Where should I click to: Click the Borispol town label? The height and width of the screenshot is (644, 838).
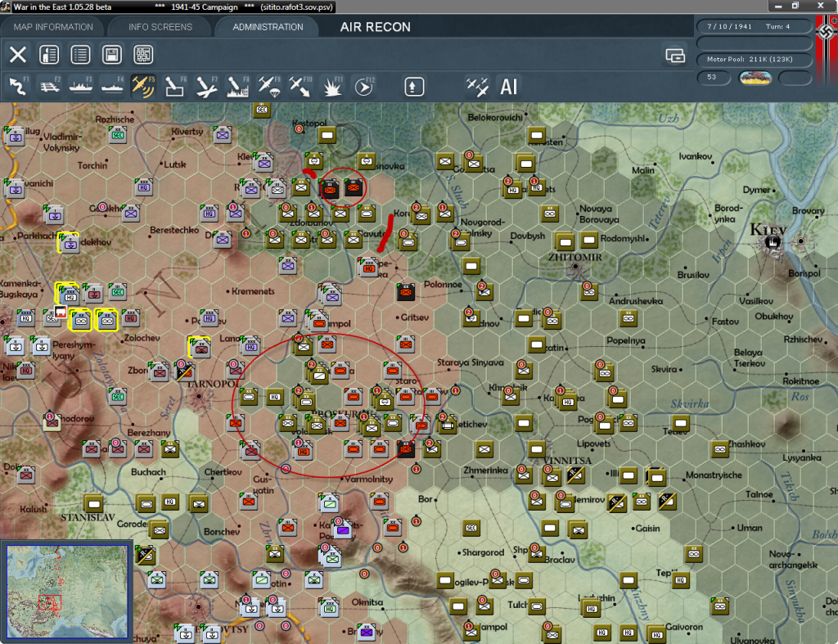tap(804, 273)
